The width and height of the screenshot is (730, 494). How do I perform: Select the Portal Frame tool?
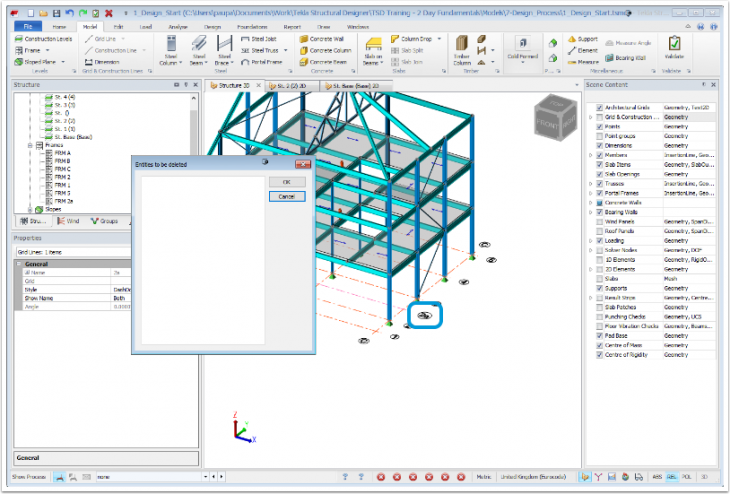(262, 62)
